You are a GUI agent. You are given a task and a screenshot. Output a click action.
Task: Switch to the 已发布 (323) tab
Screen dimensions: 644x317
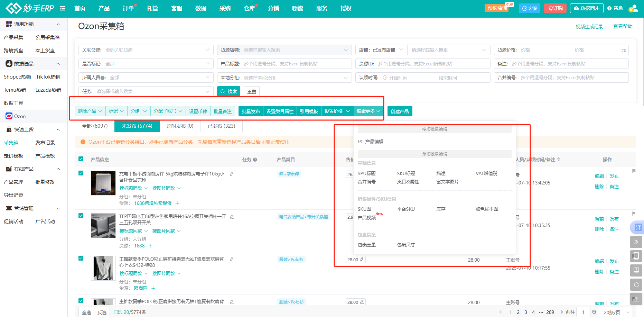click(x=221, y=126)
